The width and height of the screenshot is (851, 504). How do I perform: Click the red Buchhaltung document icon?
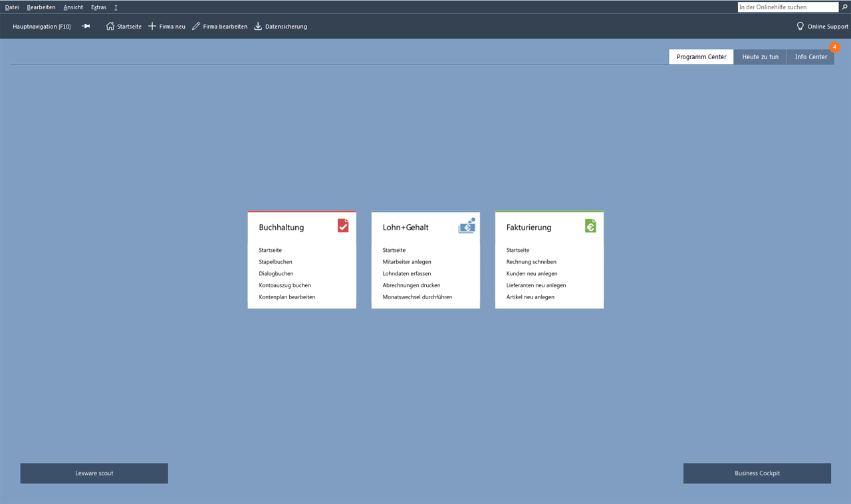(343, 226)
